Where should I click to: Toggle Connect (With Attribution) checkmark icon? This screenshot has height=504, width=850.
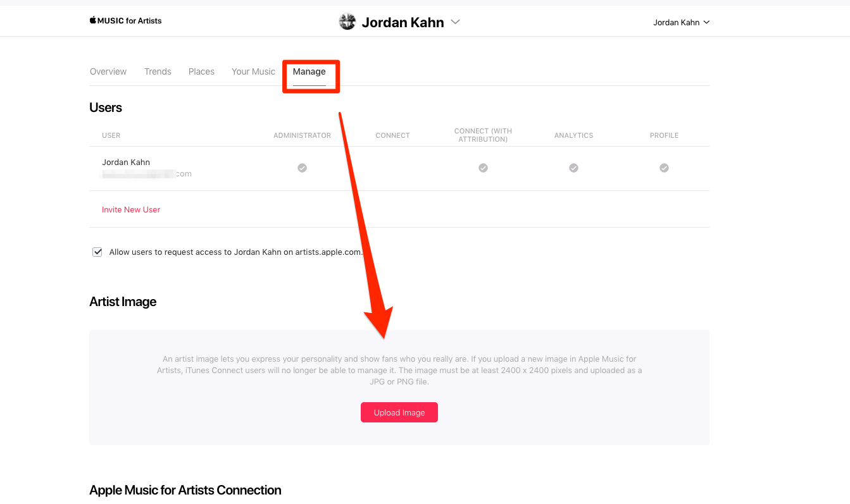tap(483, 168)
